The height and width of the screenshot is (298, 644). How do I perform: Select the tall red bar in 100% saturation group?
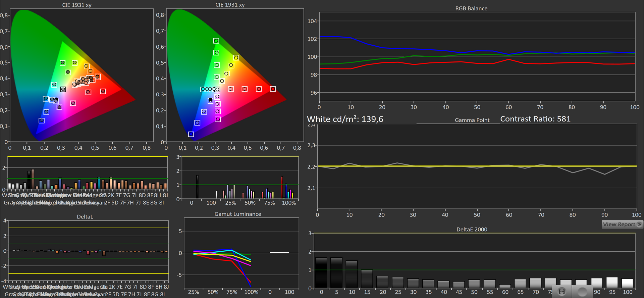pos(282,187)
